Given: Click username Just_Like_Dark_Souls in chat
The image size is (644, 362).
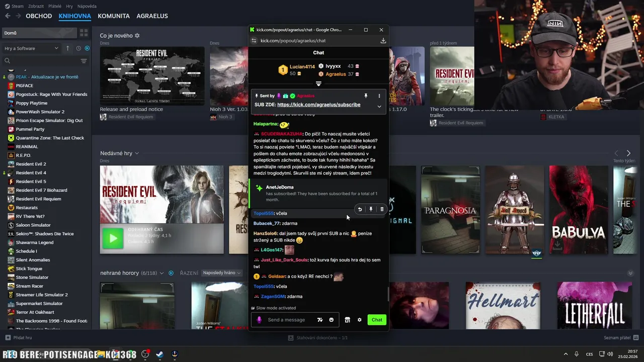Looking at the screenshot, I should pos(284,260).
